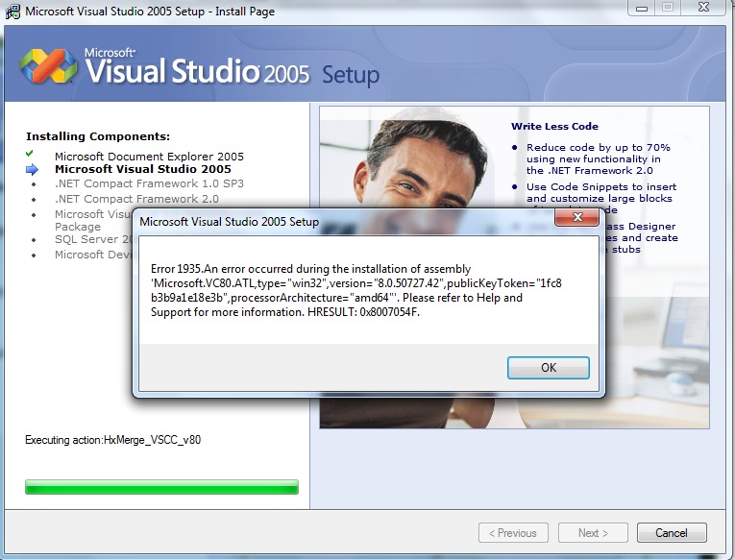735x560 pixels.
Task: Close the Visual Studio 2005 Setup error dialog
Action: (x=576, y=217)
